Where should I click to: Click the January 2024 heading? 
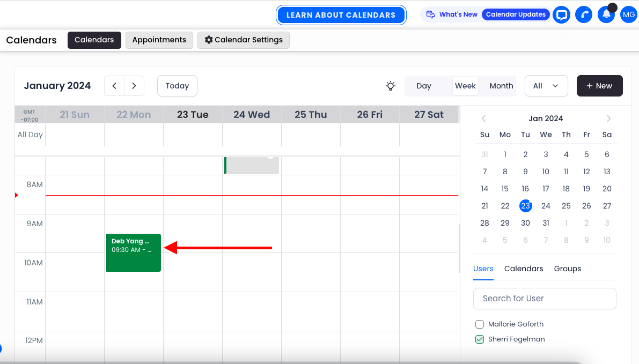pos(57,86)
